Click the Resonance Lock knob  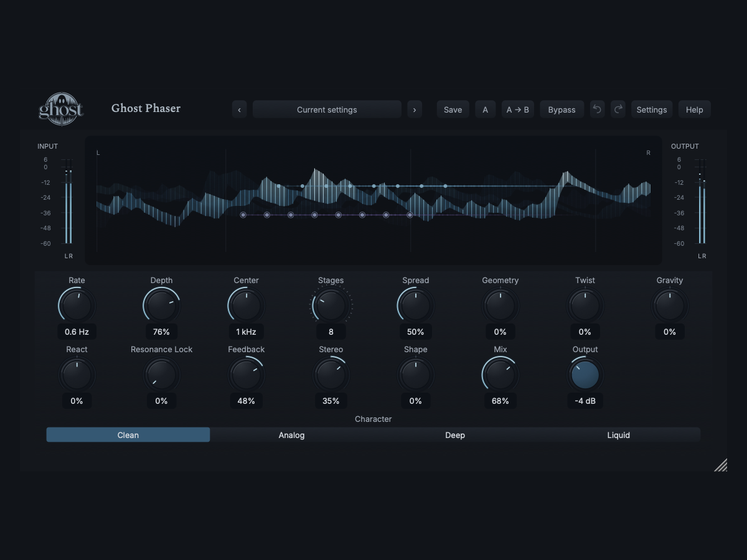click(x=161, y=375)
